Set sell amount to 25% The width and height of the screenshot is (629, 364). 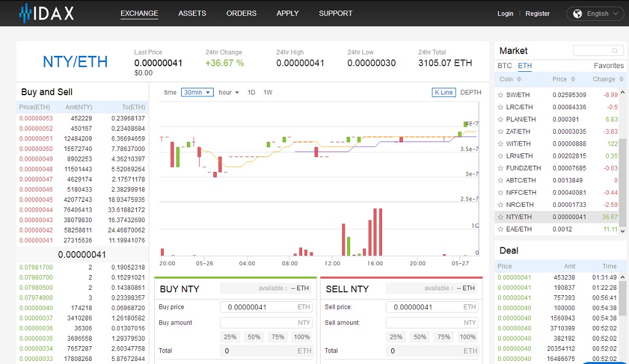[x=396, y=337]
